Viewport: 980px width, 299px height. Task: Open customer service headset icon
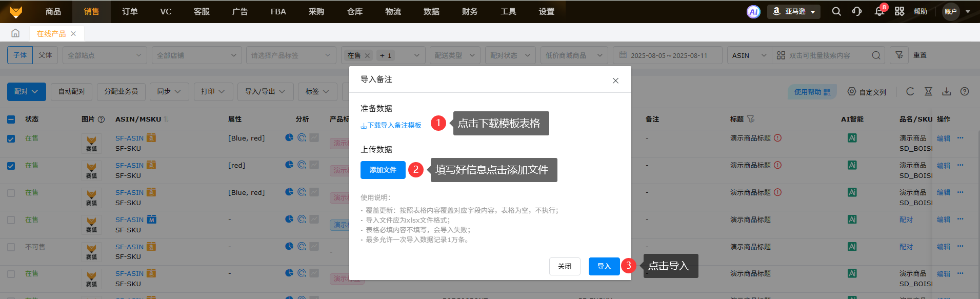(x=857, y=11)
